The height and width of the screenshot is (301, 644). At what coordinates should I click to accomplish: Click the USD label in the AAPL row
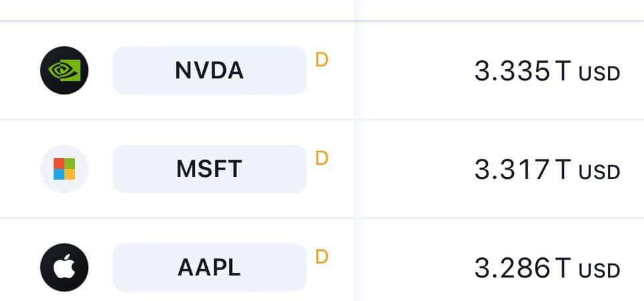tap(600, 270)
